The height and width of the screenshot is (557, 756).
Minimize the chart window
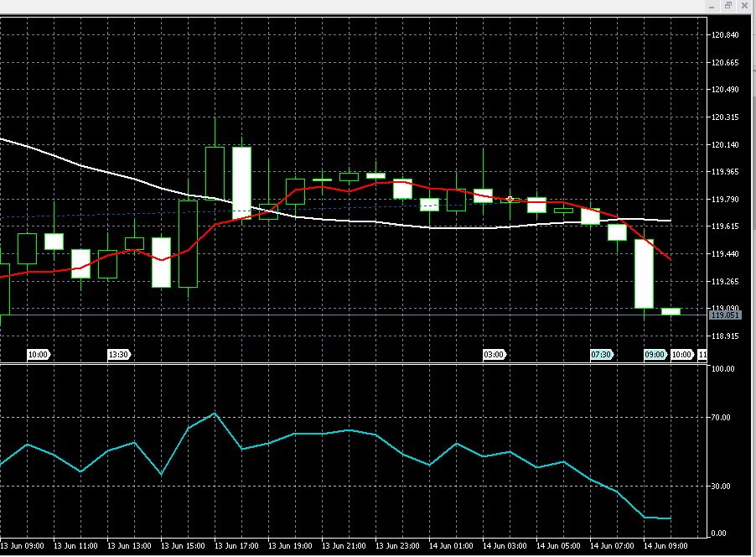[713, 5]
